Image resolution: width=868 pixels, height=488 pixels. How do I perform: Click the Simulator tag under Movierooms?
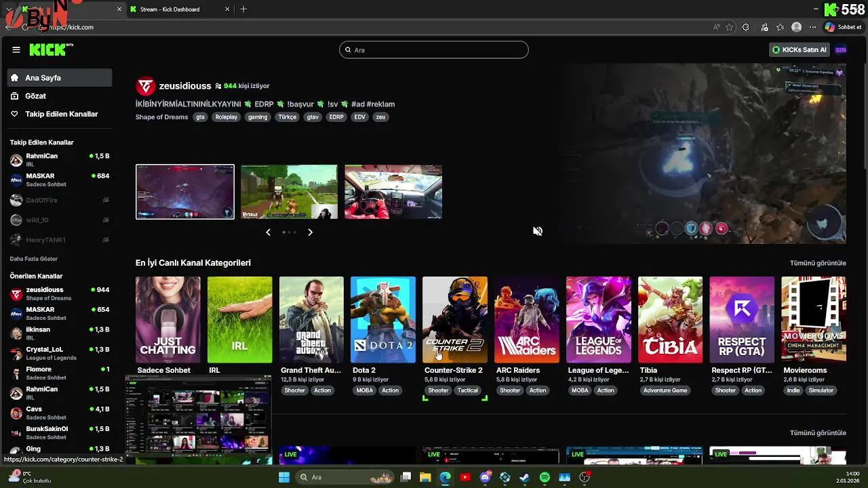821,390
